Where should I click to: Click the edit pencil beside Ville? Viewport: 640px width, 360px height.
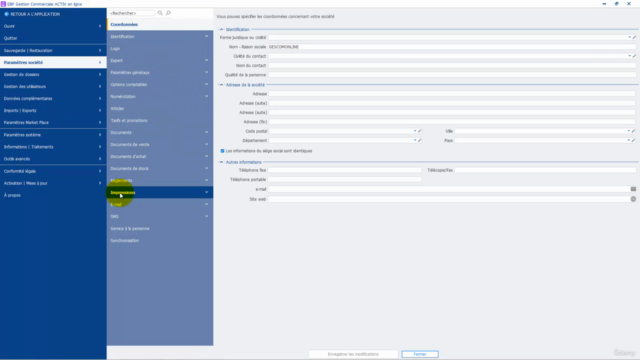tap(633, 131)
